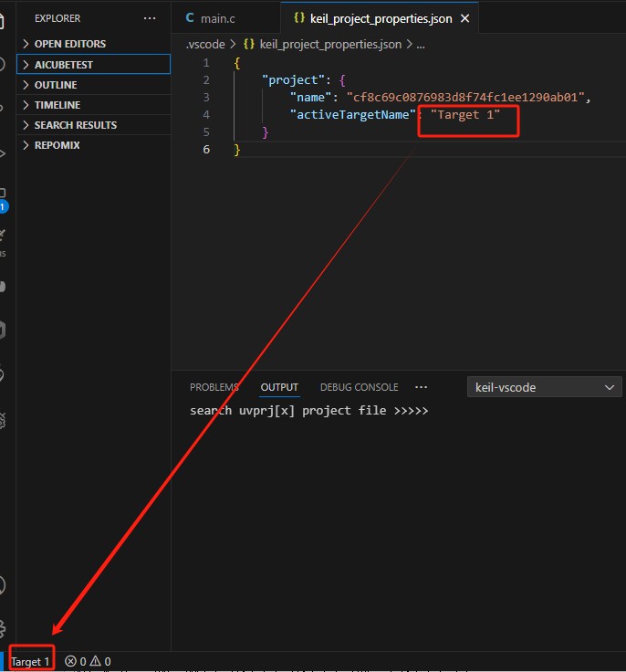Click the "Target 1" value in the editor
This screenshot has height=672, width=626.
(464, 114)
